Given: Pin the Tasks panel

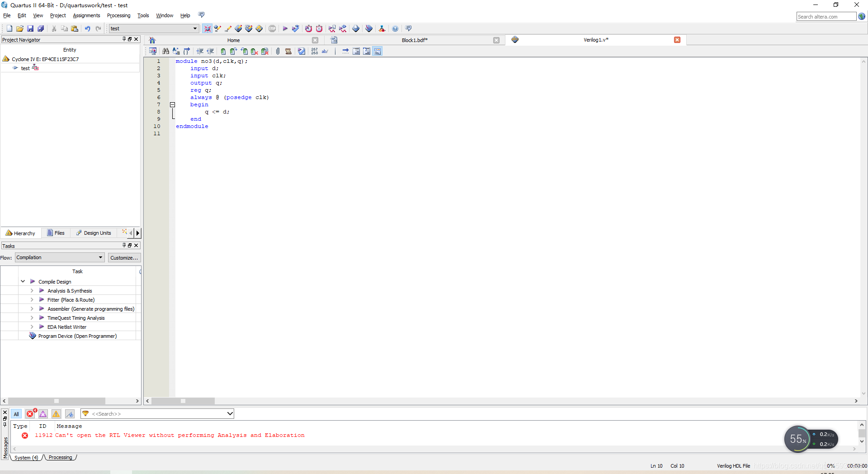Looking at the screenshot, I should pyautogui.click(x=124, y=245).
